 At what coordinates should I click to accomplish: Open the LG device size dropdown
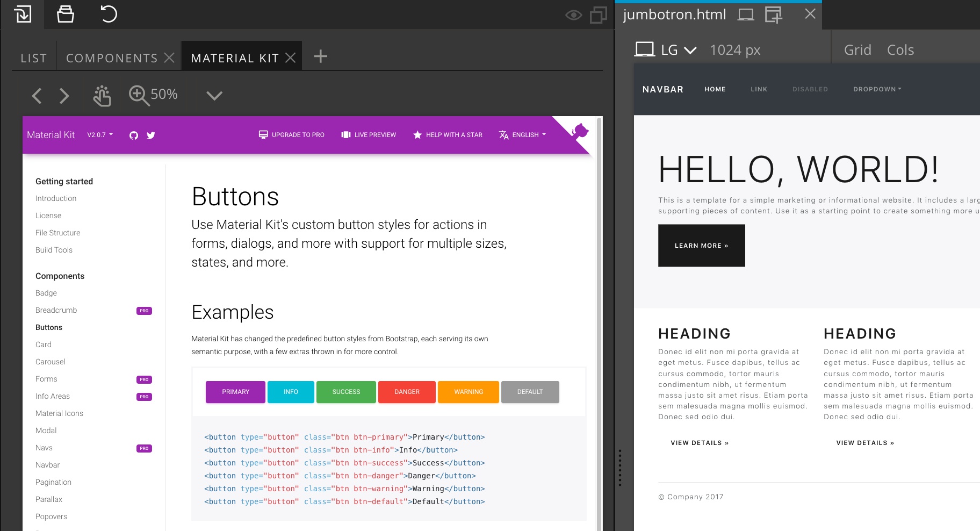[679, 50]
